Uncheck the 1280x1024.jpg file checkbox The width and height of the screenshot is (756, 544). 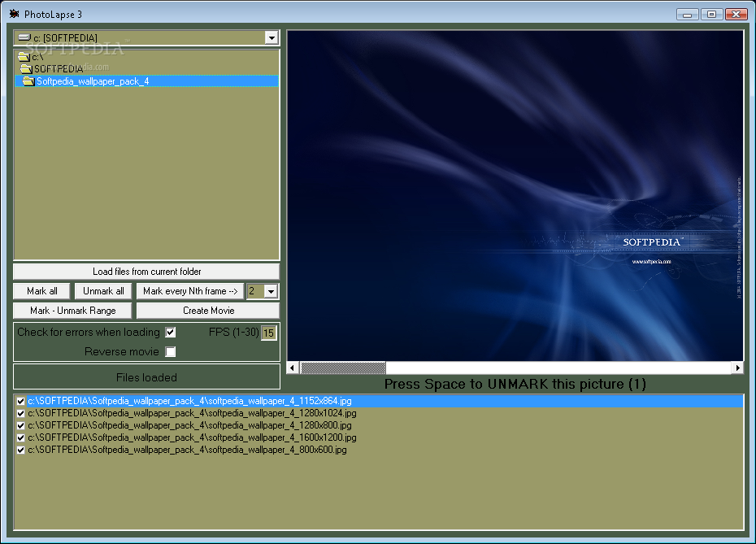[x=21, y=413]
